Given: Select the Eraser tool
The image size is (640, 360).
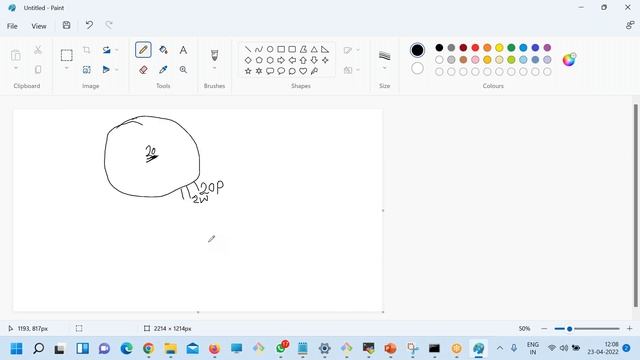Looking at the screenshot, I should tap(143, 70).
